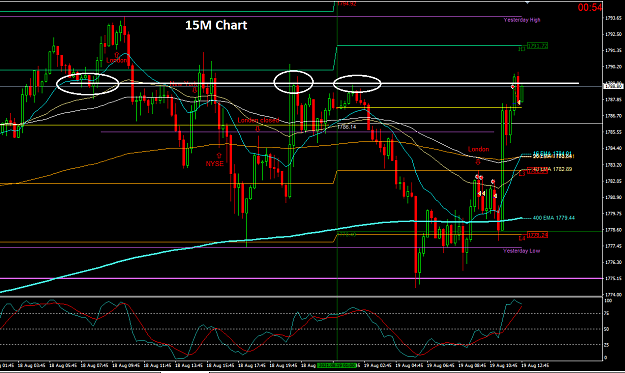Click the green highlighted date on time axis

[337, 365]
